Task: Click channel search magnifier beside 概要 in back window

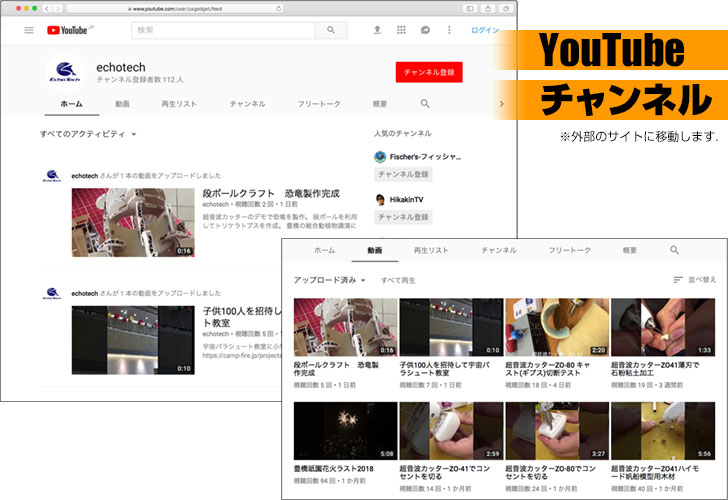Action: pyautogui.click(x=425, y=104)
